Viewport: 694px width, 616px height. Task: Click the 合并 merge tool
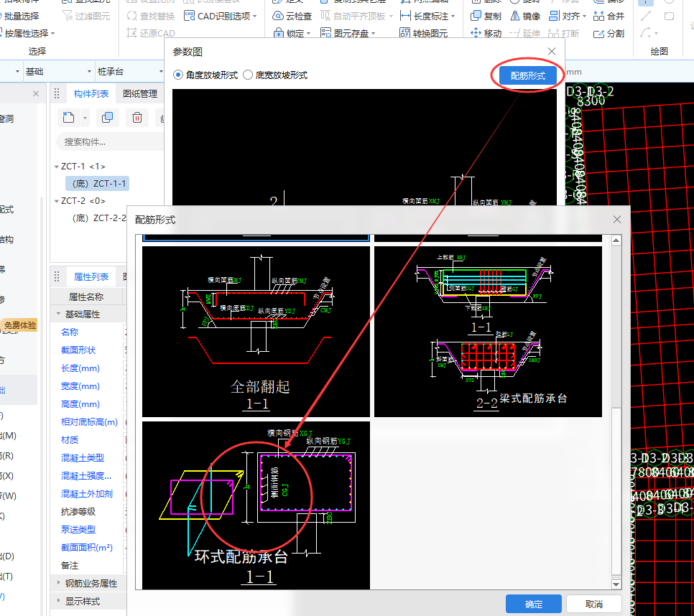click(x=609, y=17)
